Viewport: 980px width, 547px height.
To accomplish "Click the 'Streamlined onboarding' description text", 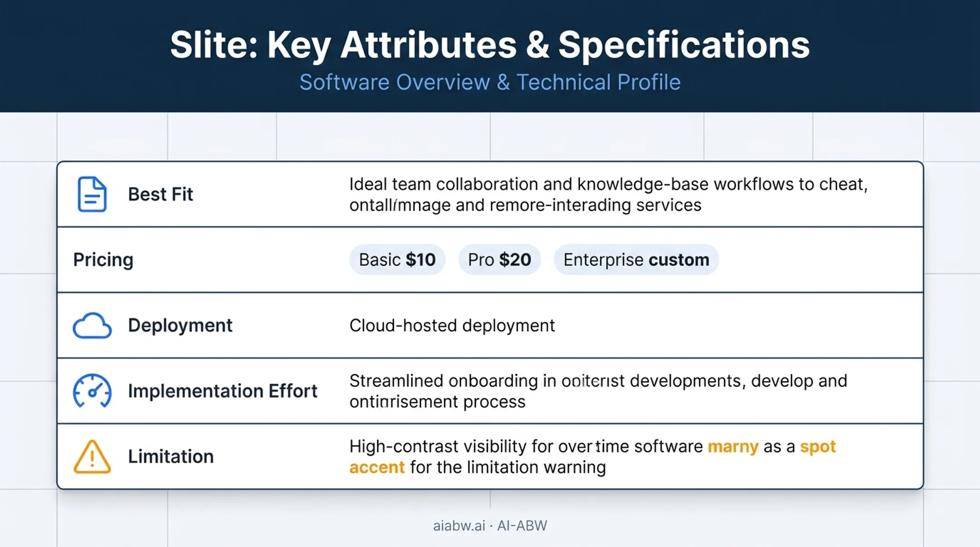I will [x=598, y=391].
